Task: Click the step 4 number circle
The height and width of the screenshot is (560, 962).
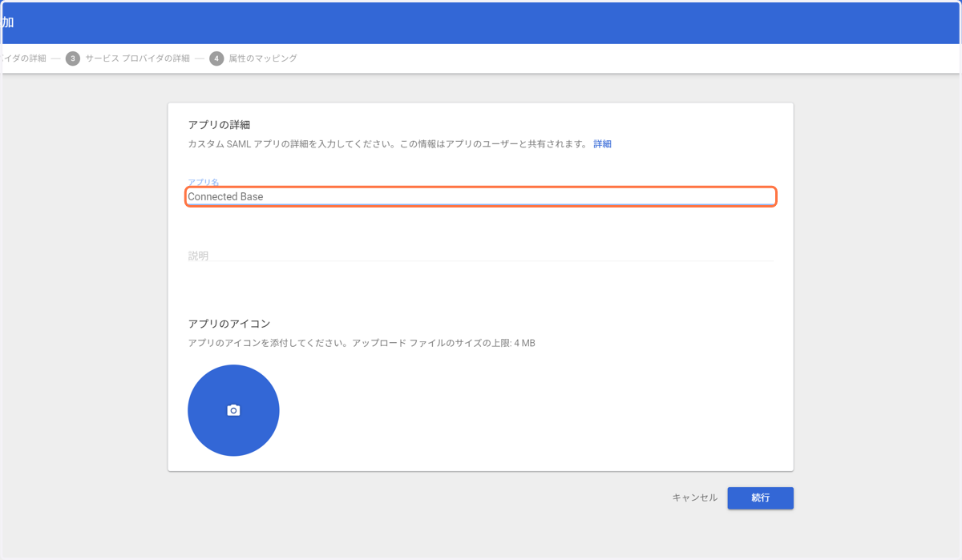Action: [x=216, y=58]
